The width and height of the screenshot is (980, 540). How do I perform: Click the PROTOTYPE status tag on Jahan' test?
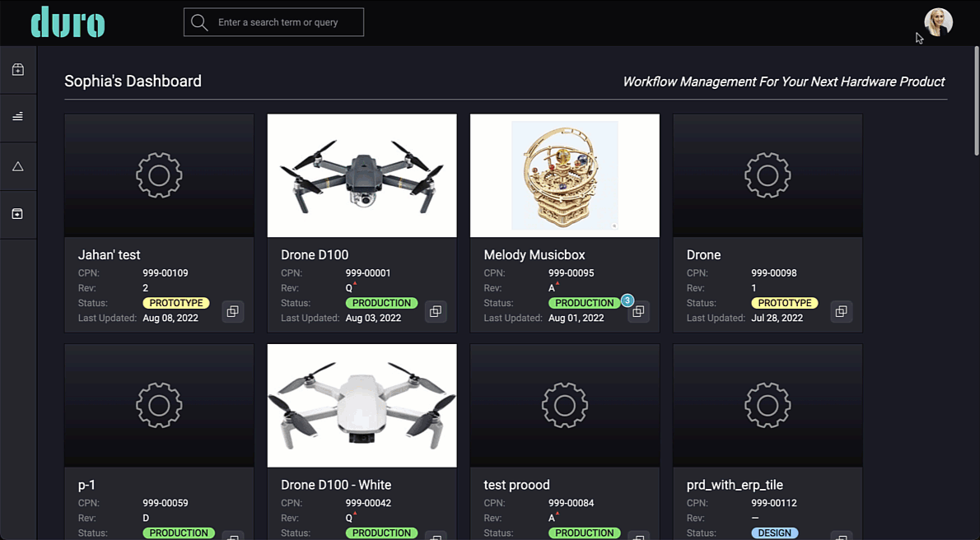(176, 302)
